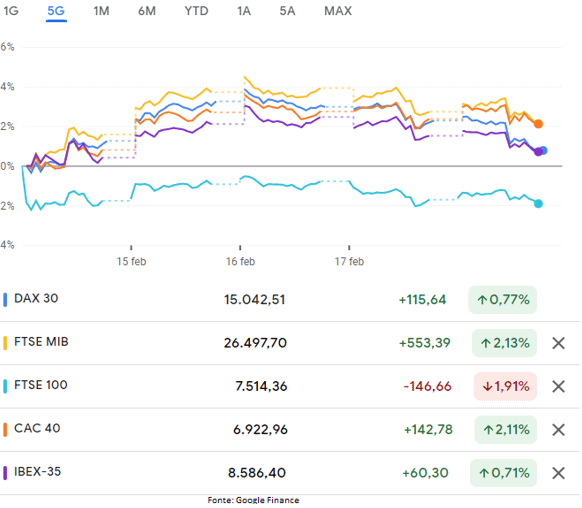Click the FTSE 100 value 7.514,36
Image resolution: width=582 pixels, height=508 pixels.
[261, 387]
